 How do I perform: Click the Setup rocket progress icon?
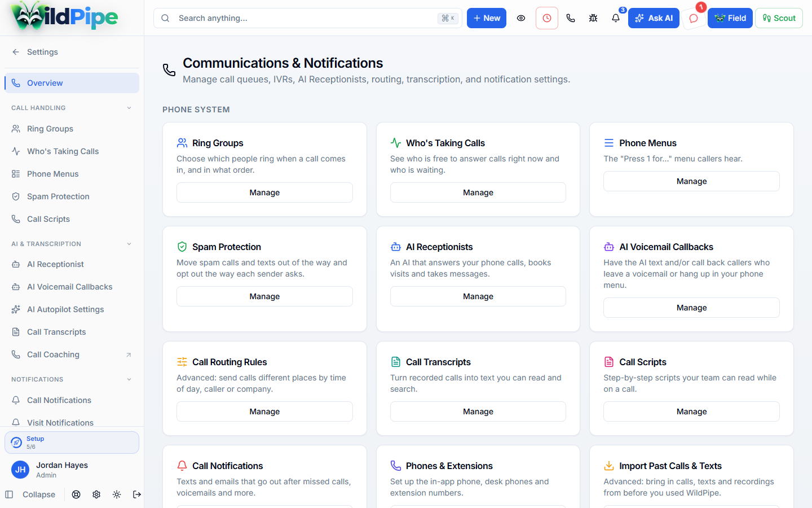click(17, 443)
